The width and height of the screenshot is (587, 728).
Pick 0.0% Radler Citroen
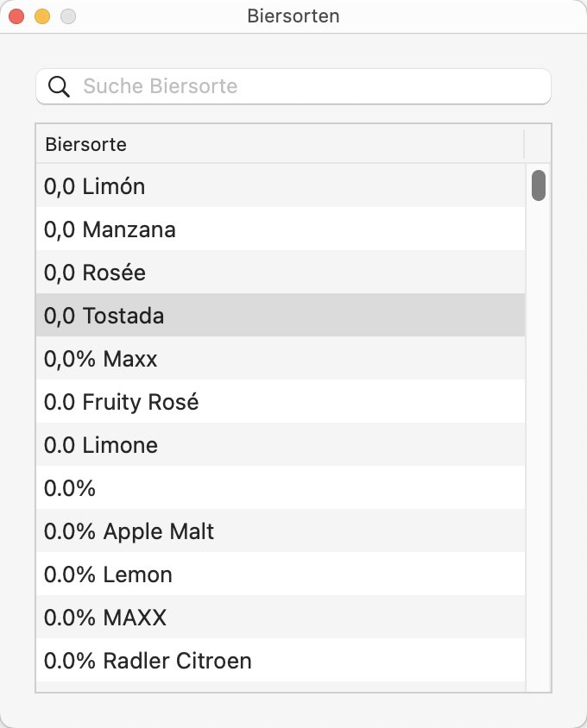point(281,661)
